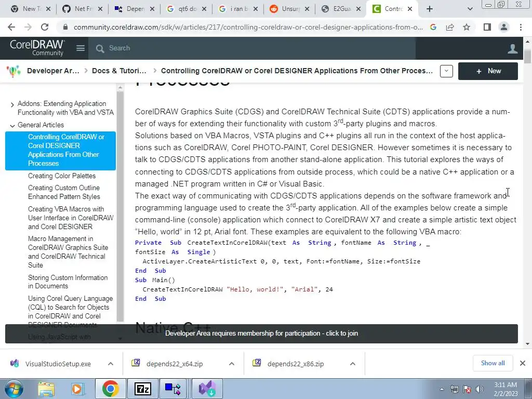
Task: Open Macro Management in CorelDRAW Graphics Suite
Action: tap(68, 252)
